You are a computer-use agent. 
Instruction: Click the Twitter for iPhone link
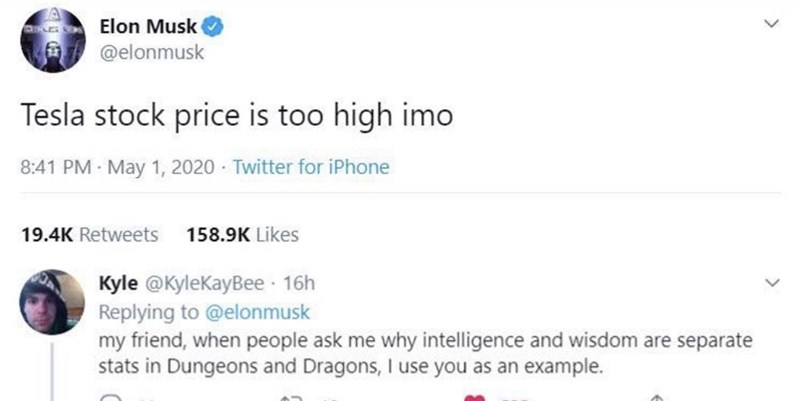[x=311, y=168]
